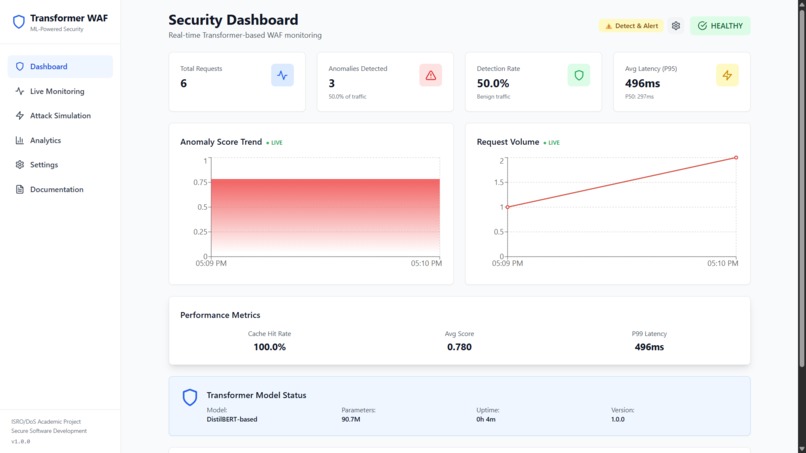Click the Documentation file icon
Viewport: 806px width, 453px height.
pos(20,189)
